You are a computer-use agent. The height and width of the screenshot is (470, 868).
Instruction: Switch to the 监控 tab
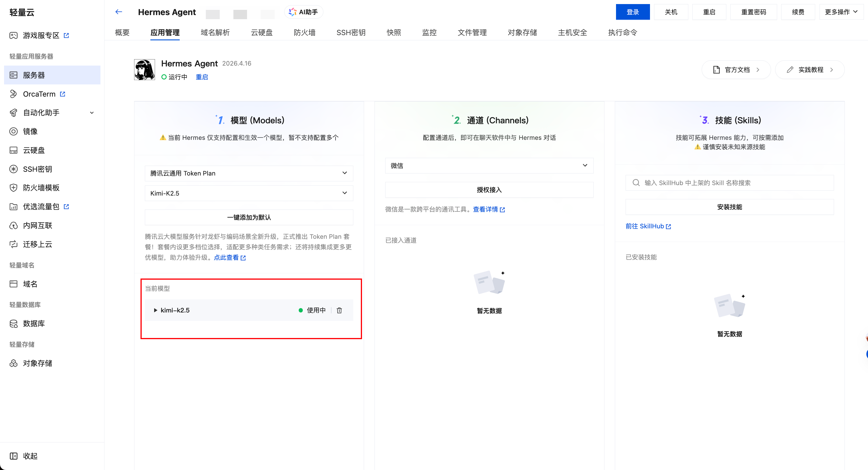coord(429,32)
